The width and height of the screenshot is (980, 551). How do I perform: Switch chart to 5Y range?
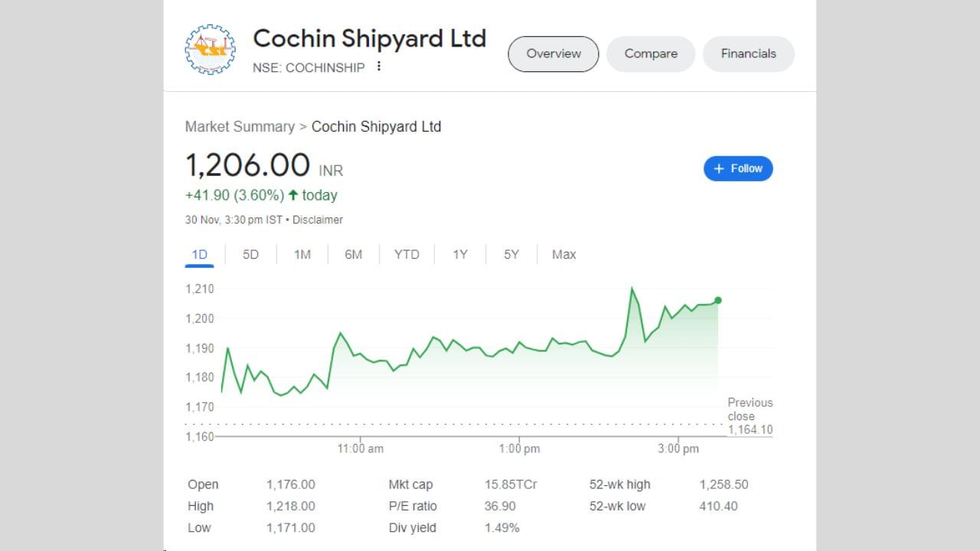point(511,254)
